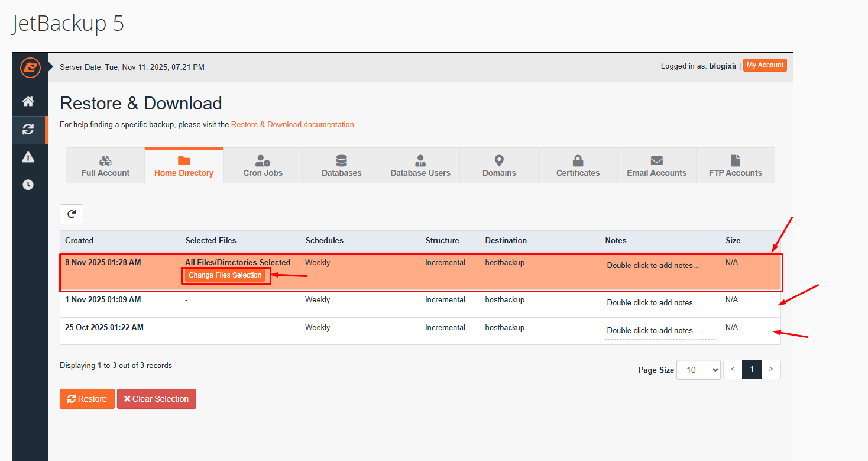Go to next page arrow in pagination
The width and height of the screenshot is (868, 461).
point(771,369)
